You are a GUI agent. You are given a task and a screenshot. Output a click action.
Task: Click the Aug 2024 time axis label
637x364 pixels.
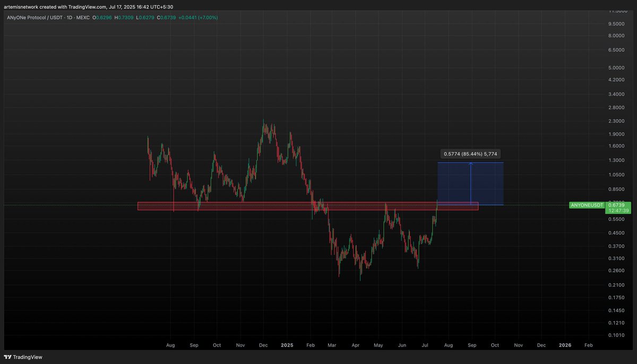click(170, 345)
